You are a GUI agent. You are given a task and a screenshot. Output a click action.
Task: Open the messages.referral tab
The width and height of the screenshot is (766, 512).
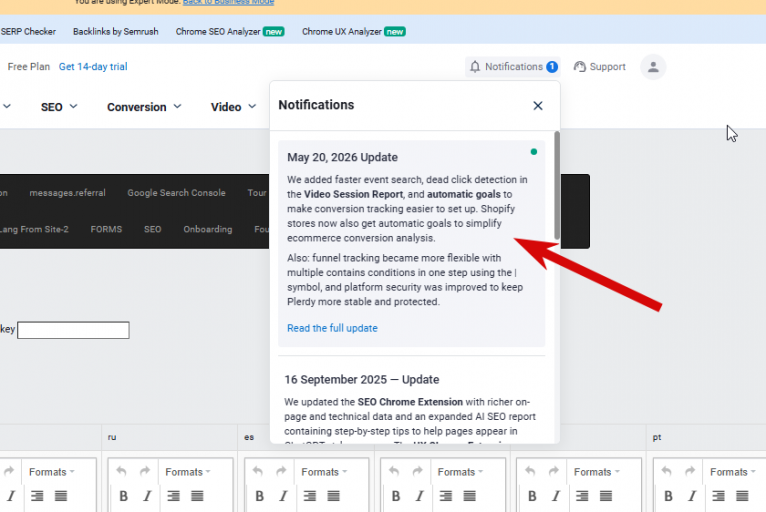point(67,193)
